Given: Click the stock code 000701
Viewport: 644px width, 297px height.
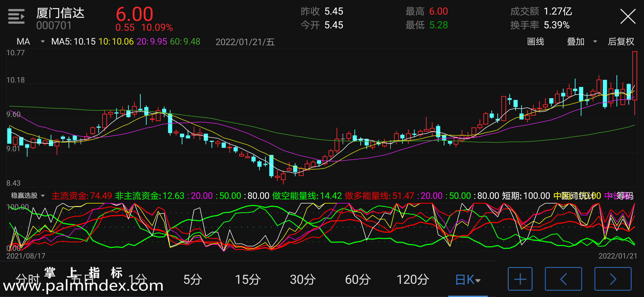Looking at the screenshot, I should click(54, 26).
